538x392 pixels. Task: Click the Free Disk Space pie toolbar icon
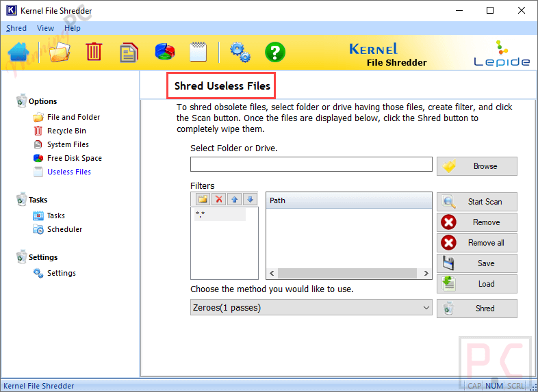coord(165,52)
